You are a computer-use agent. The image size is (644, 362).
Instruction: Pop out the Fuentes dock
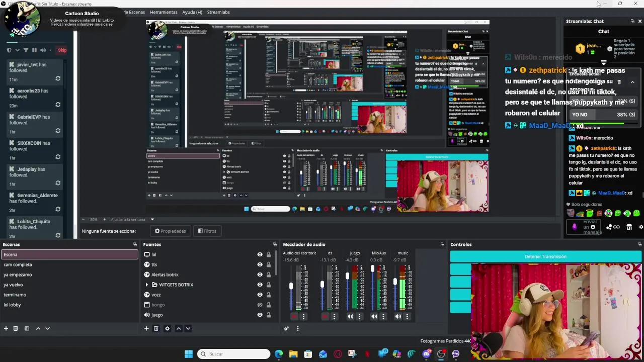275,244
